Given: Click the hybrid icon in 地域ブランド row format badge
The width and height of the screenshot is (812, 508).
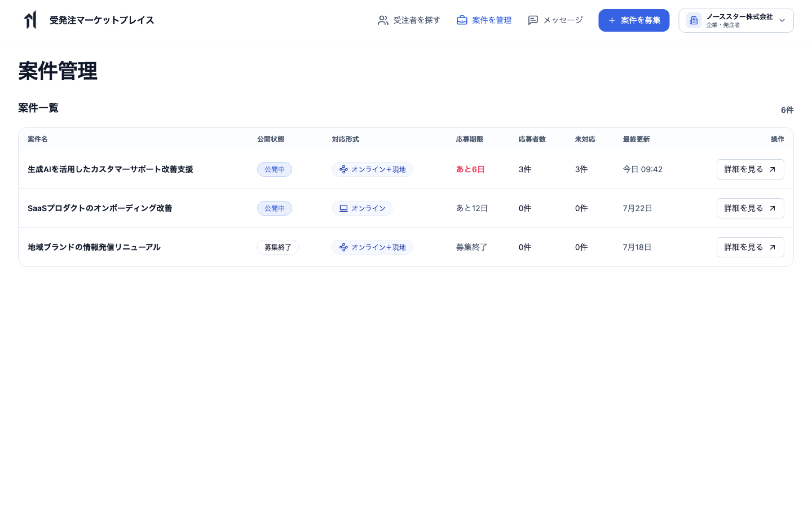Looking at the screenshot, I should pyautogui.click(x=344, y=247).
